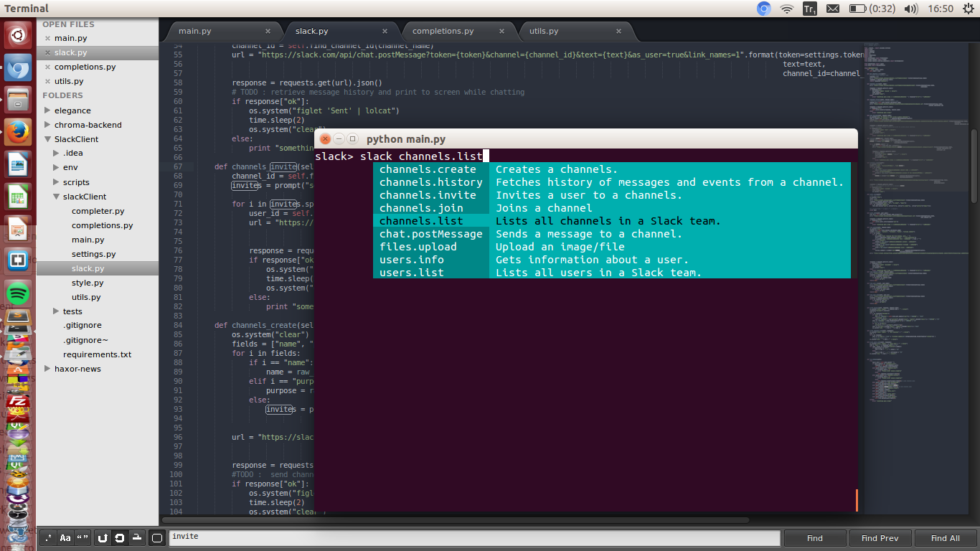Close main.py in Open Files list
Screen dimensions: 980x551
point(47,38)
